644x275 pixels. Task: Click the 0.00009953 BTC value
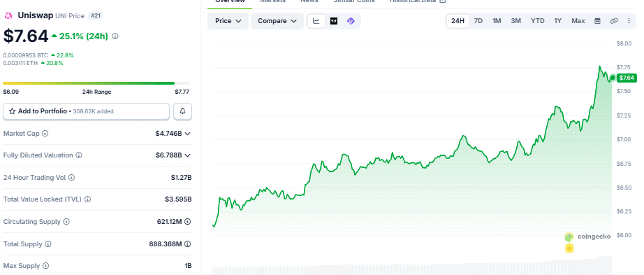coord(25,55)
